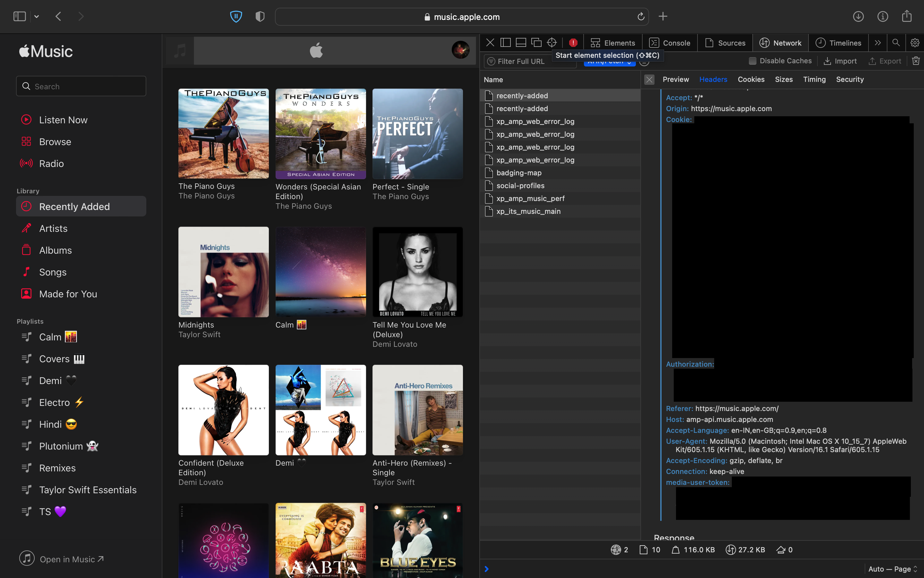Switch to the Timing detail tab

814,80
